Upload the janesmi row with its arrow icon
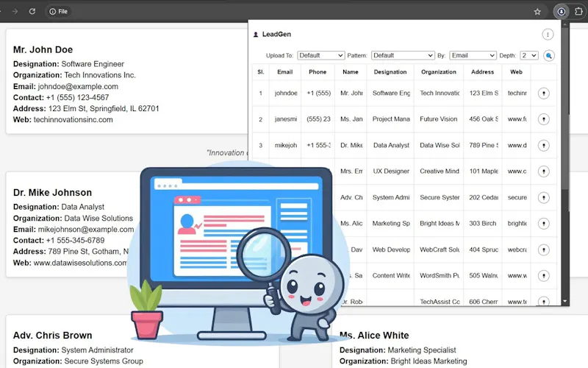The width and height of the screenshot is (588, 368). click(543, 119)
